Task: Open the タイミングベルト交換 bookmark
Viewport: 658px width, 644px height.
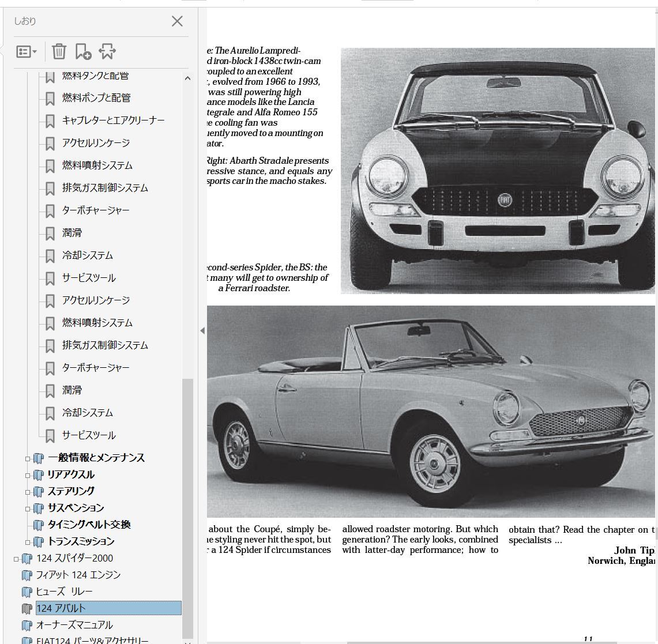Action: click(89, 525)
